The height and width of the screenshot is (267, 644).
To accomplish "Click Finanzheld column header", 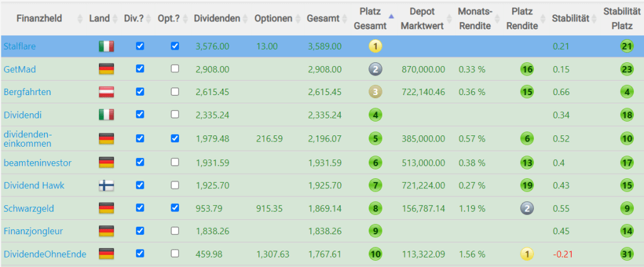I will click(x=39, y=18).
